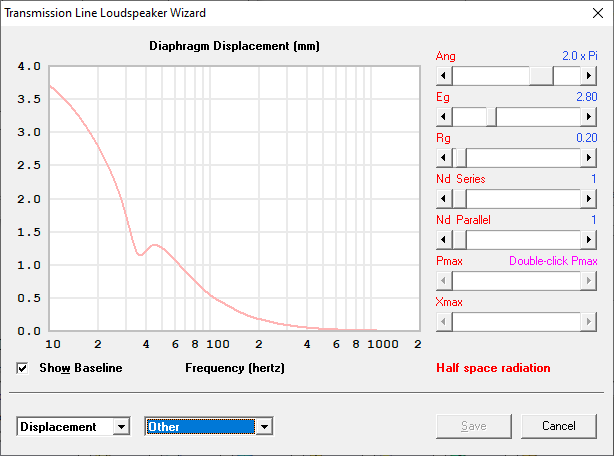Click the Eg value 2.80
This screenshot has height=456, width=614.
coord(587,97)
